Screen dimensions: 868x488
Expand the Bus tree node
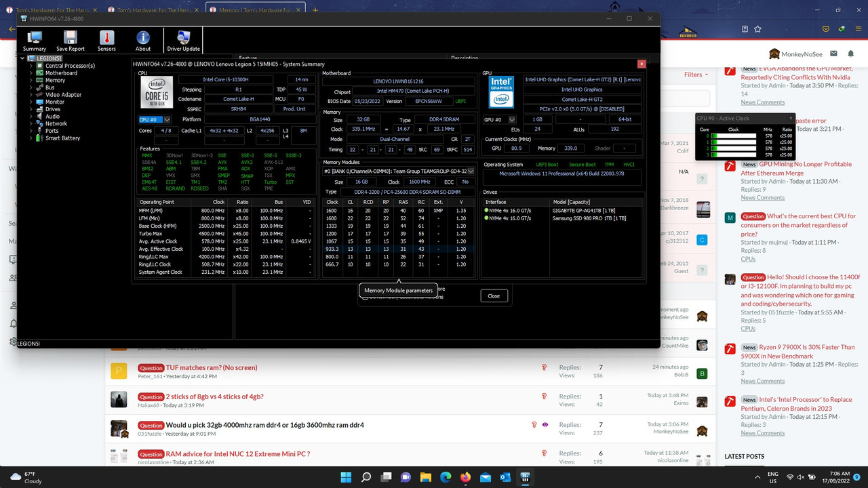tap(31, 87)
